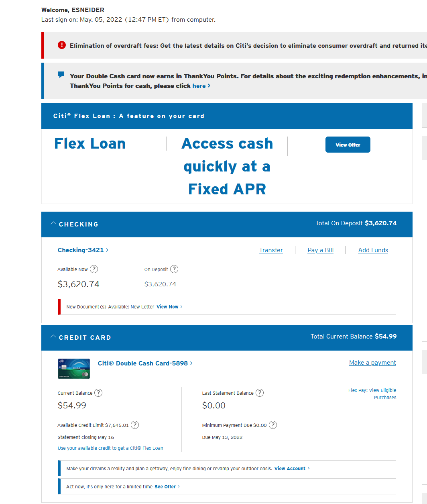Click the Available Now $3,620.74 amount
The height and width of the screenshot is (504, 427).
79,284
